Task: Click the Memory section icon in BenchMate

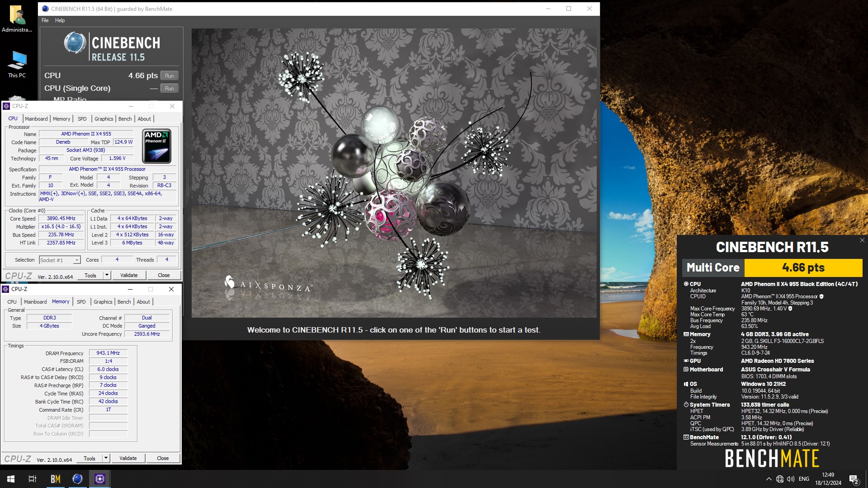Action: tap(686, 334)
